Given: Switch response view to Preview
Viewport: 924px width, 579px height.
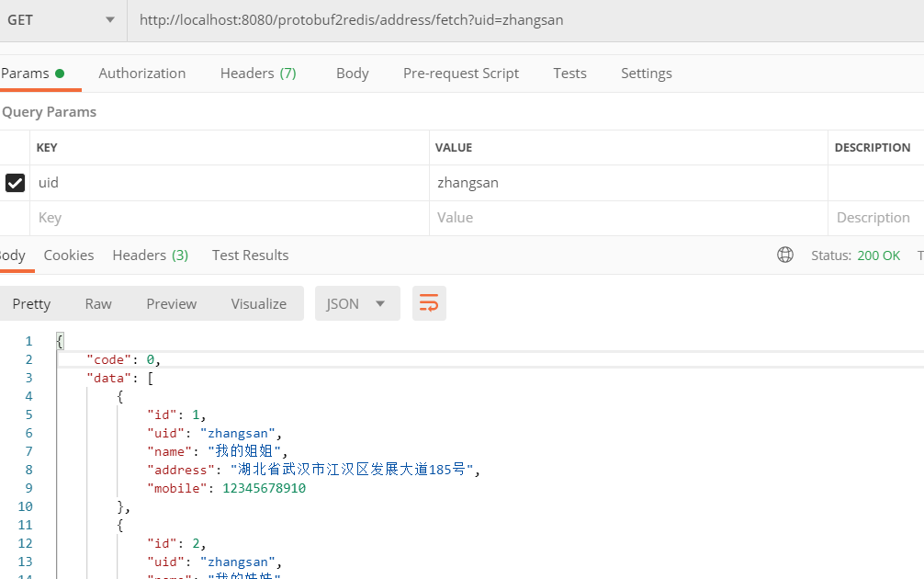Looking at the screenshot, I should (x=172, y=303).
